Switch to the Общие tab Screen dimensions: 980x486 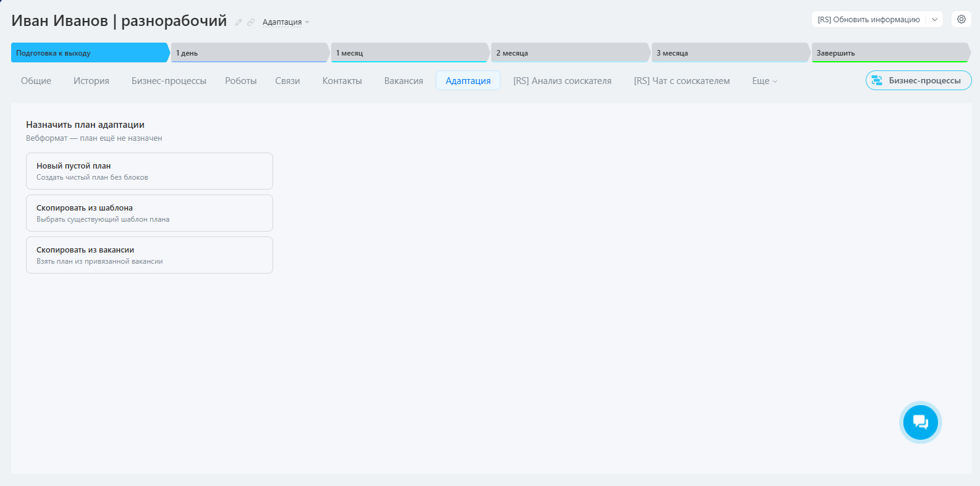coord(36,81)
